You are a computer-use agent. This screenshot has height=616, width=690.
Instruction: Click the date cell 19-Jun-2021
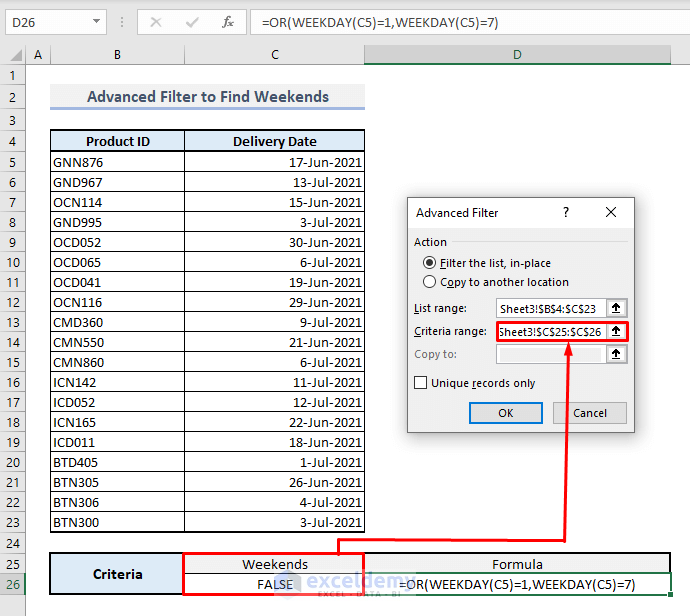[x=274, y=282]
